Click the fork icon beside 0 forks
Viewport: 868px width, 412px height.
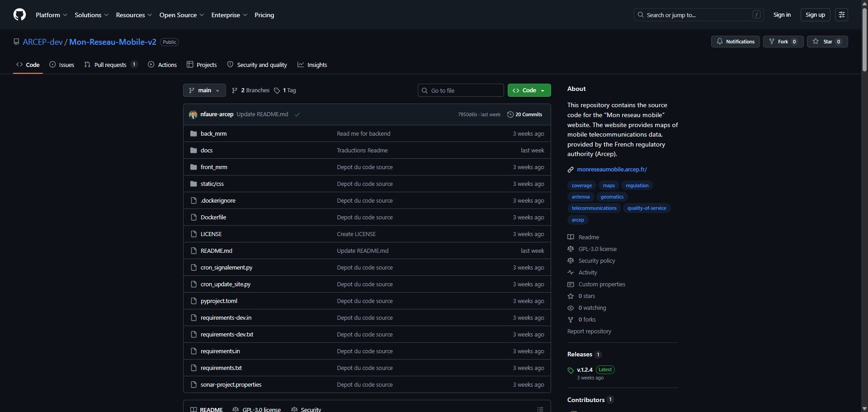(x=571, y=319)
